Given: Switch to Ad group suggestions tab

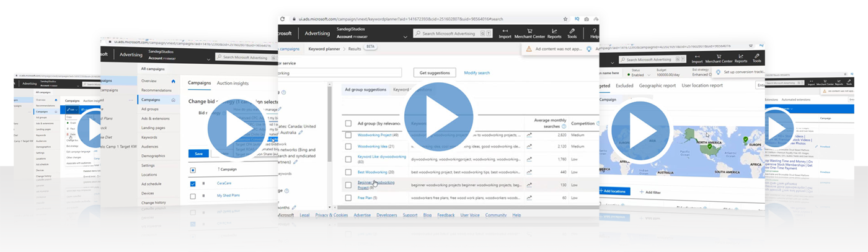Looking at the screenshot, I should pos(365,89).
